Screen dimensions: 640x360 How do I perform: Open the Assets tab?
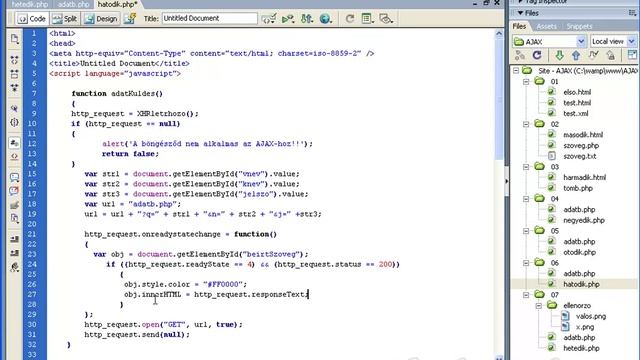tap(547, 27)
